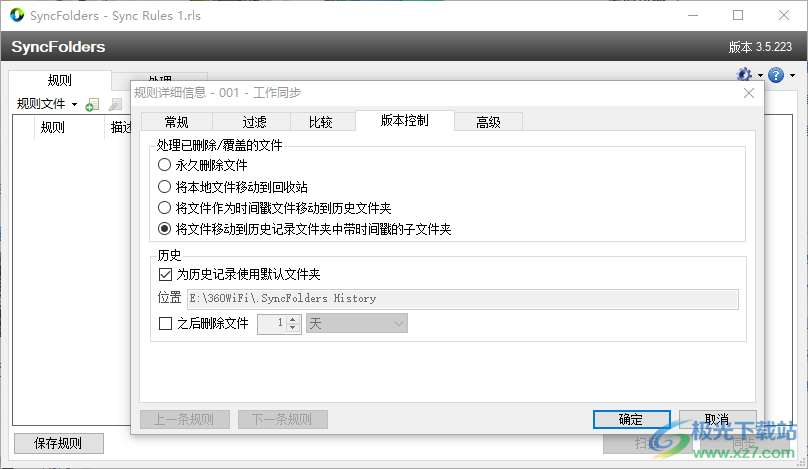Viewport: 808px width, 469px height.
Task: Open the 规则 tab in main window
Action: click(x=60, y=80)
